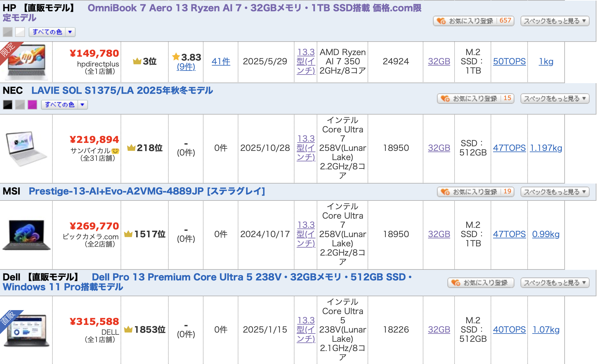The image size is (597, 364).
Task: Open HP's すべての色 color dropdown
Action: click(x=52, y=32)
